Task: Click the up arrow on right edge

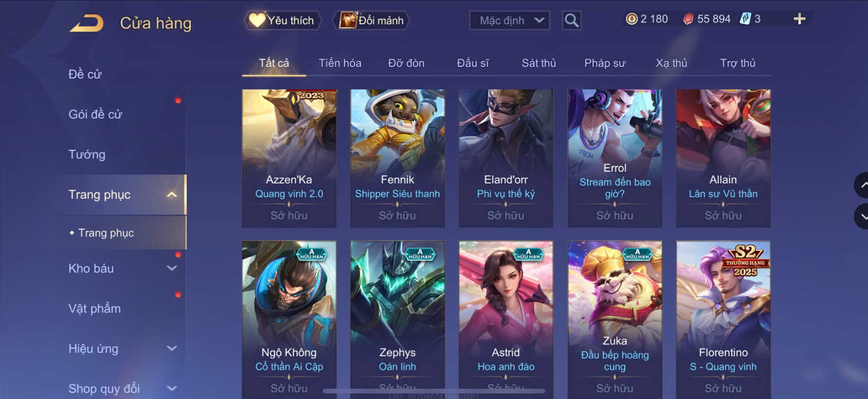Action: tap(862, 185)
